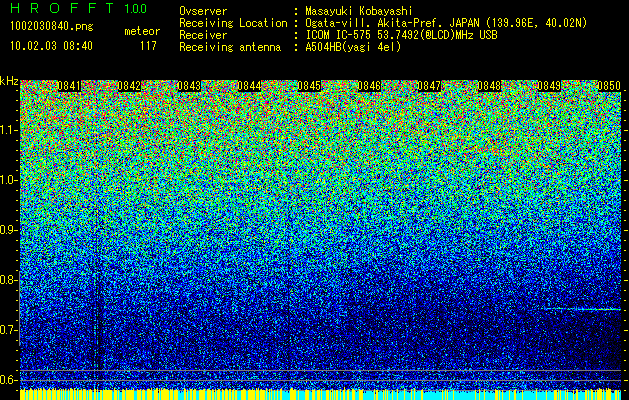Viewport: 629px width, 400px height.
Task: Click the 1.1 frequency axis label
Action: tap(7, 130)
